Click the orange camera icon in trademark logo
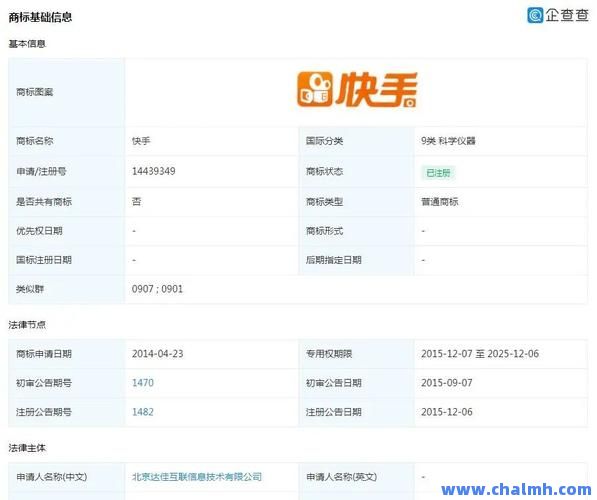The height and width of the screenshot is (500, 597). click(314, 89)
